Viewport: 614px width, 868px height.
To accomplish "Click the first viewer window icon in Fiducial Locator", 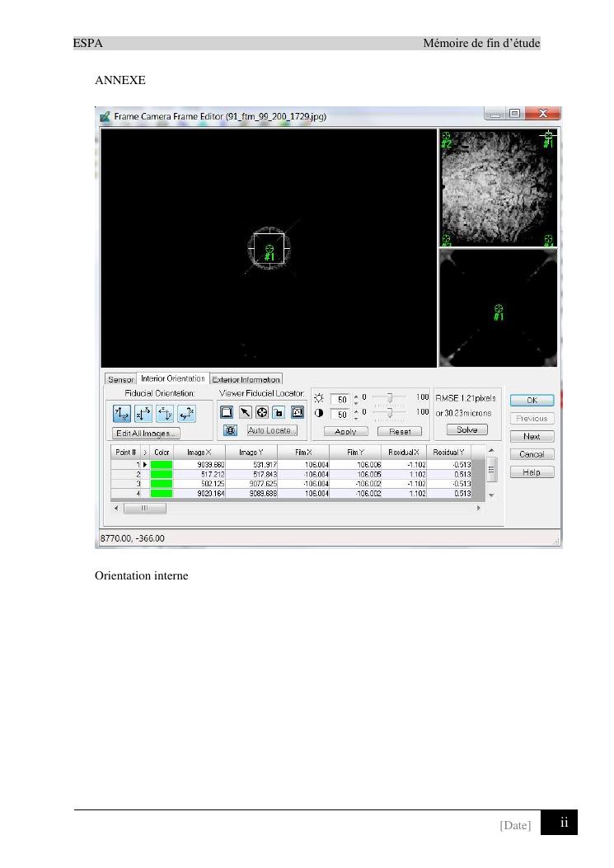I will (x=227, y=412).
